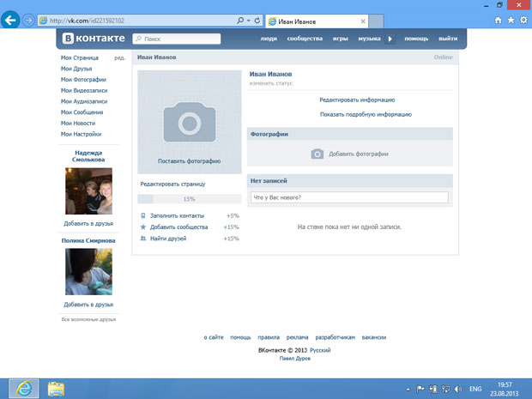Click Добавить сообщества link

179,227
